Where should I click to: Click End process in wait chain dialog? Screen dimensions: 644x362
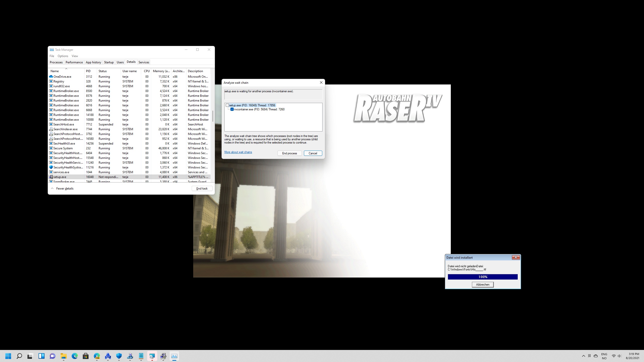290,153
